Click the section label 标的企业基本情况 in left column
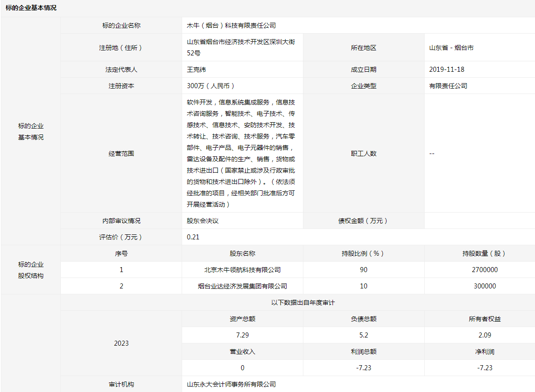This screenshot has width=535, height=392. point(31,132)
